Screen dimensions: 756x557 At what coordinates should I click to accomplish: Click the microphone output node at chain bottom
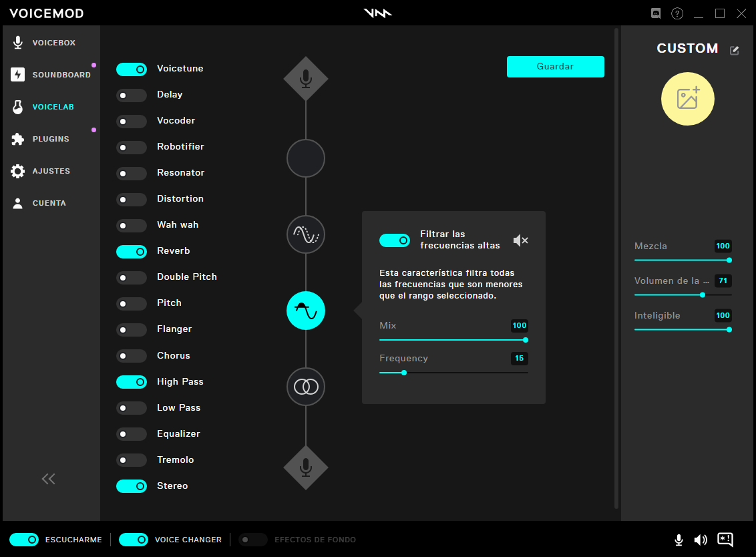pyautogui.click(x=306, y=468)
